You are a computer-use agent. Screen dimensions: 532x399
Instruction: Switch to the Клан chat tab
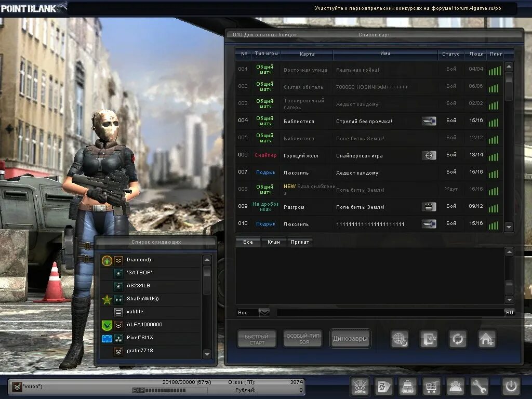(x=273, y=242)
